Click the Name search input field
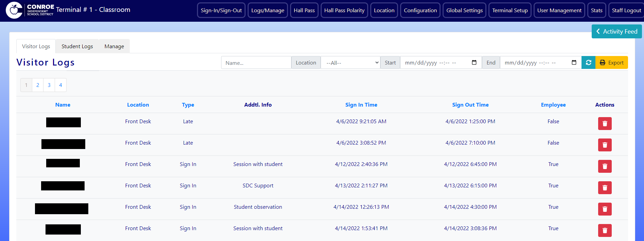644x241 pixels. (x=256, y=63)
